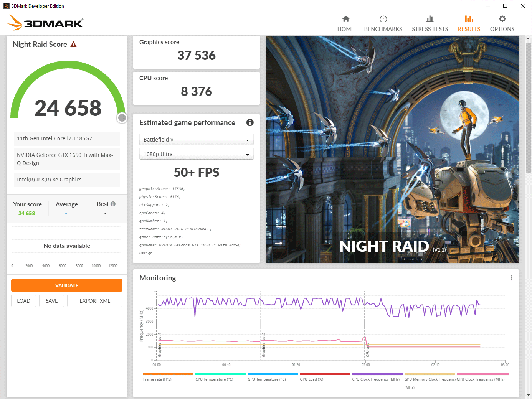The image size is (532, 399).
Task: Open the info icon for Estimated game performance
Action: pos(250,122)
